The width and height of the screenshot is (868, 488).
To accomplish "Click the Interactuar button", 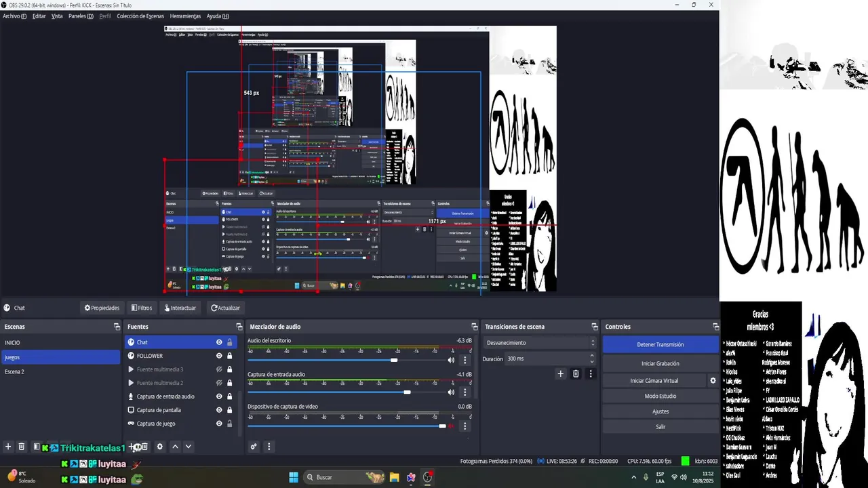I will pyautogui.click(x=179, y=308).
